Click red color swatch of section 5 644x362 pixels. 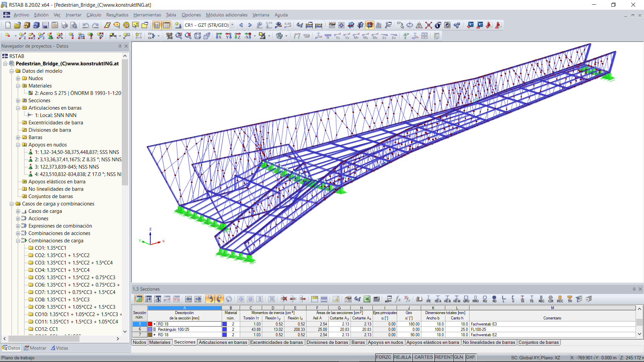pos(150,324)
